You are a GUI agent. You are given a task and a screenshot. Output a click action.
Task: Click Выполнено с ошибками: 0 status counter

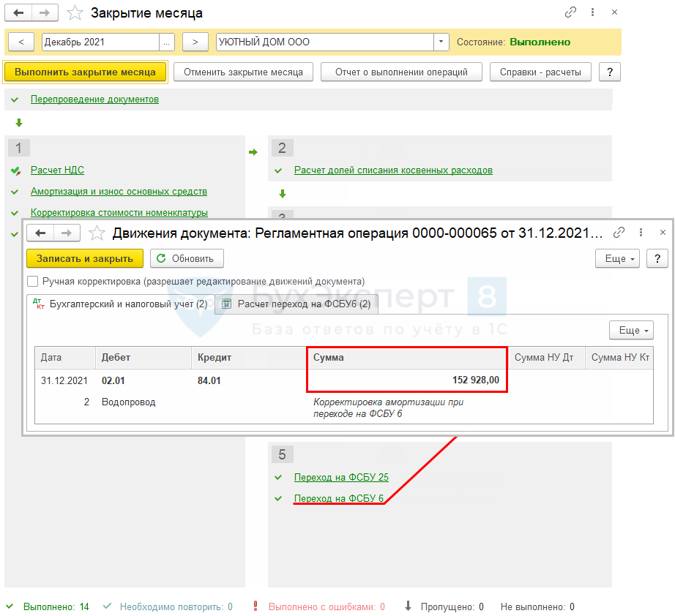[x=327, y=607]
